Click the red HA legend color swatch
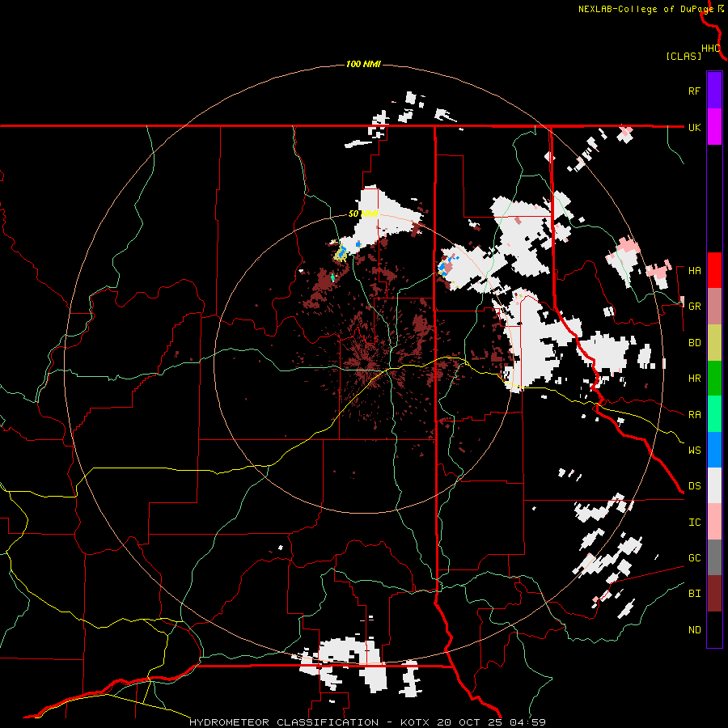This screenshot has width=728, height=728. pyautogui.click(x=714, y=270)
